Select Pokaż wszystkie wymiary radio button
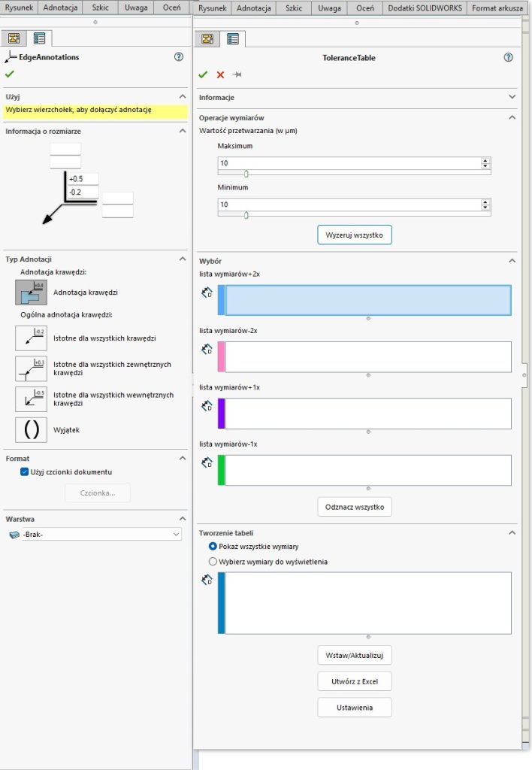This screenshot has width=532, height=770. [213, 547]
